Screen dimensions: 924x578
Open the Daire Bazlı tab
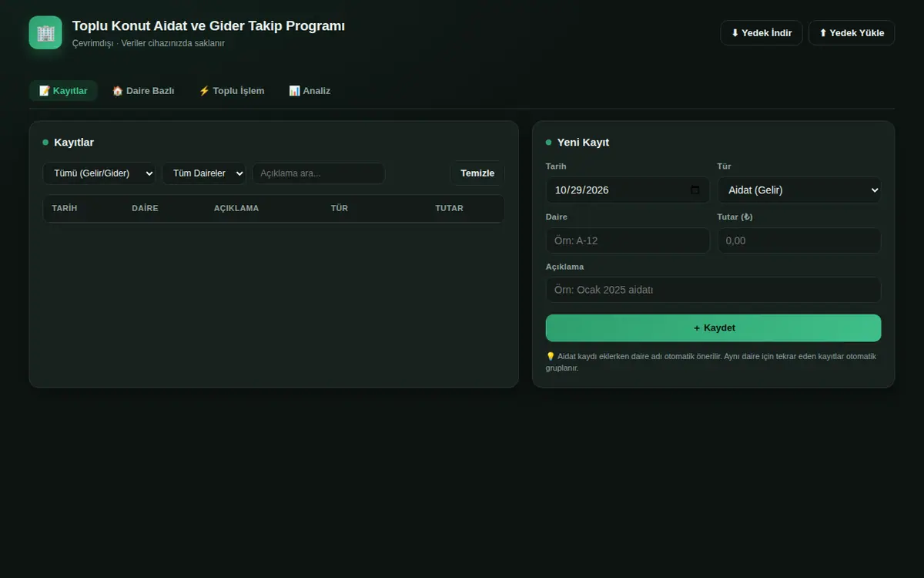tap(143, 91)
